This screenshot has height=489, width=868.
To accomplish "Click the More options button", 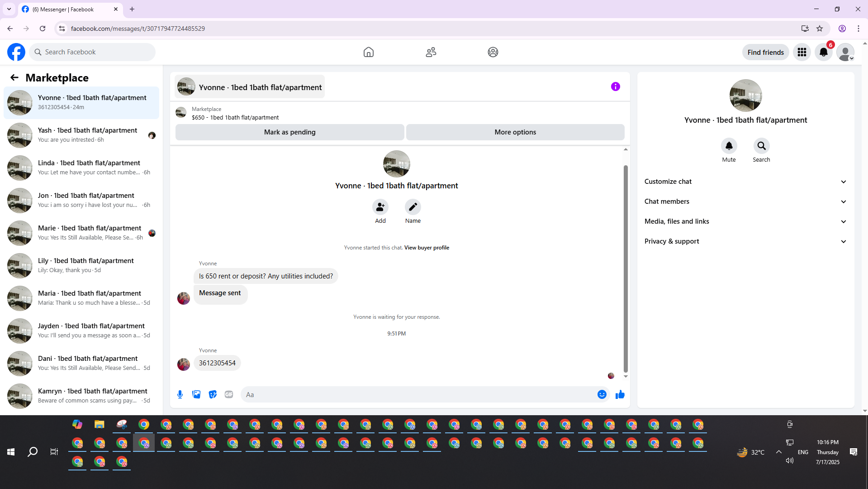I will pos(515,132).
